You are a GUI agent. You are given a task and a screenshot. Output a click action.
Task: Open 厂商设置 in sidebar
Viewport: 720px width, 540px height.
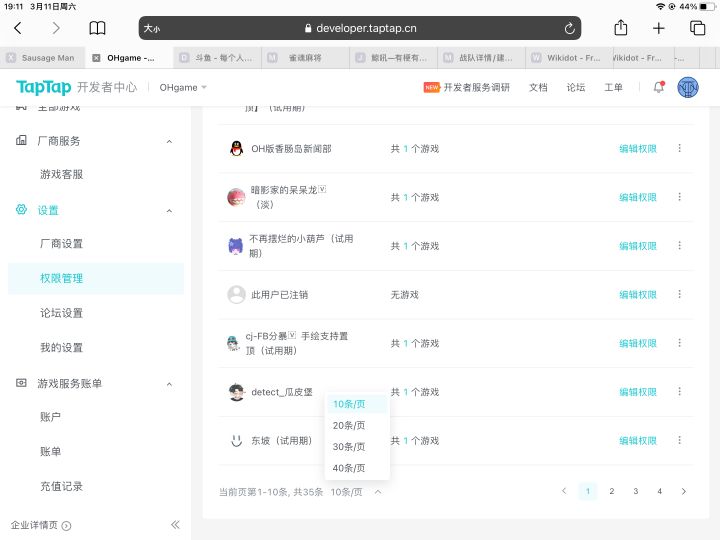click(x=61, y=244)
